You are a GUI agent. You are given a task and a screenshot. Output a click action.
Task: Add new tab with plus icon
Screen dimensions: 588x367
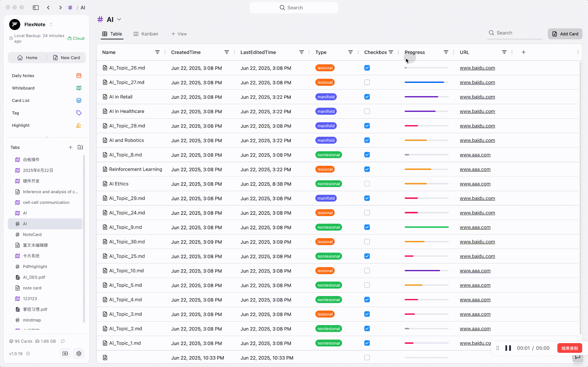point(71,147)
